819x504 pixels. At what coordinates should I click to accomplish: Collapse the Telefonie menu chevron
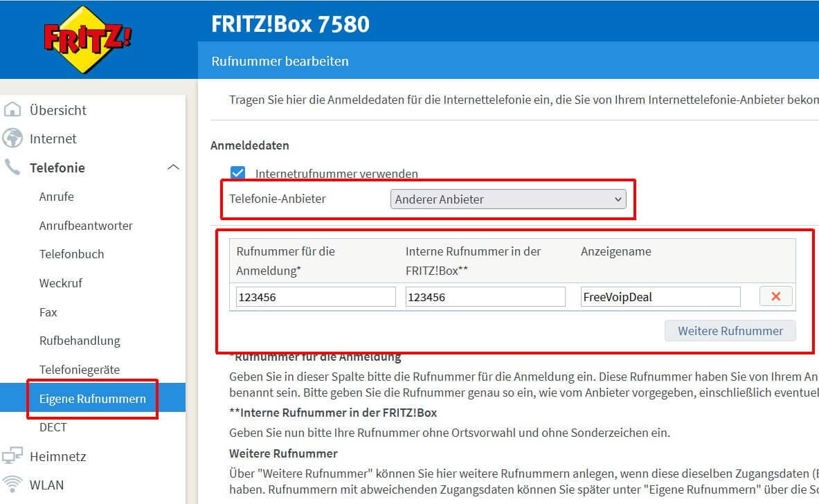pos(173,167)
